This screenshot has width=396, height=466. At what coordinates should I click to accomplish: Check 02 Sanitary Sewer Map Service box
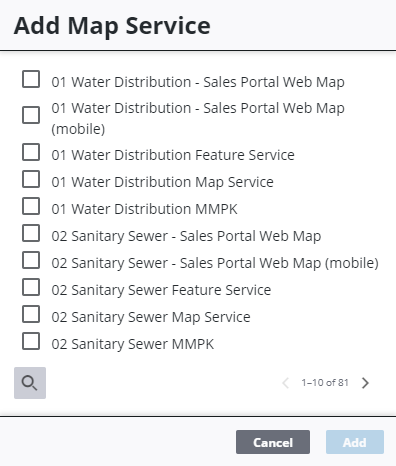(31, 314)
